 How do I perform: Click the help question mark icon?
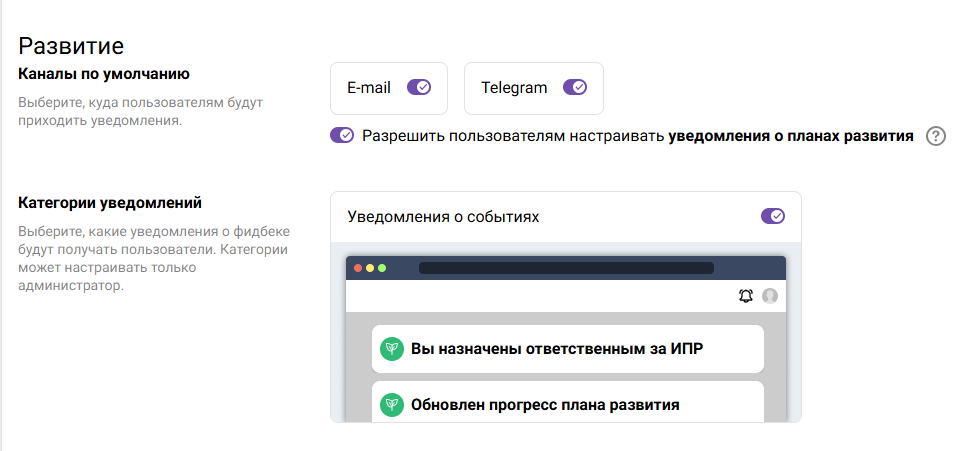tap(936, 137)
